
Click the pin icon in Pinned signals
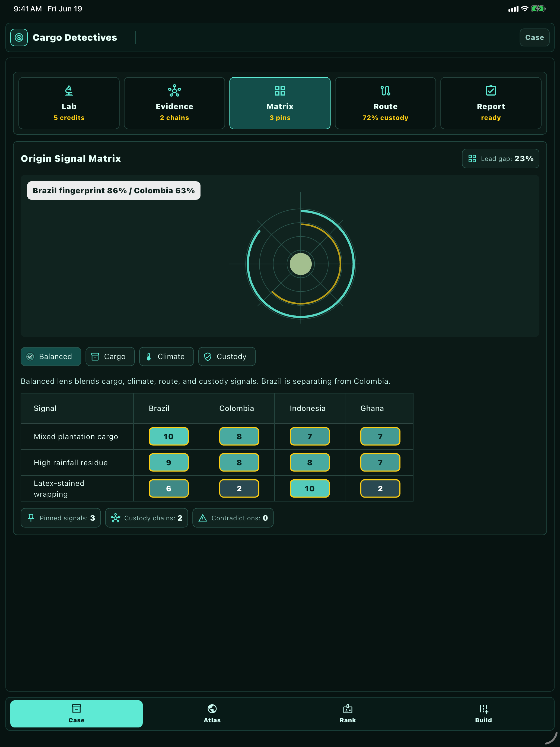(31, 518)
